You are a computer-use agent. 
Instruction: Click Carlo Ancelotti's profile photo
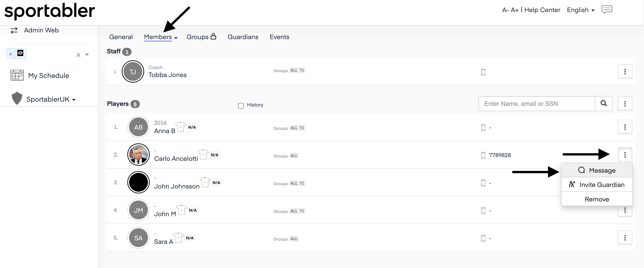(138, 155)
